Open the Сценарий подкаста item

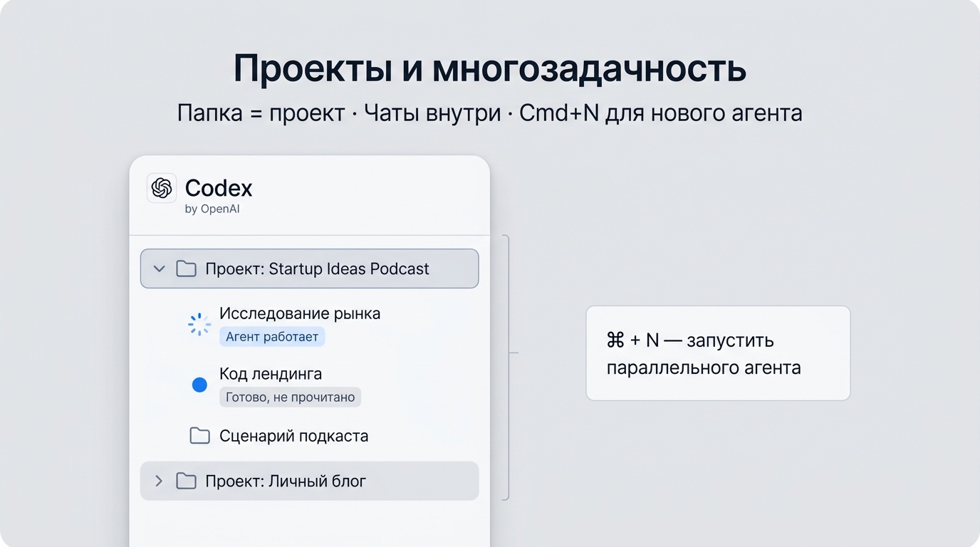coord(294,436)
